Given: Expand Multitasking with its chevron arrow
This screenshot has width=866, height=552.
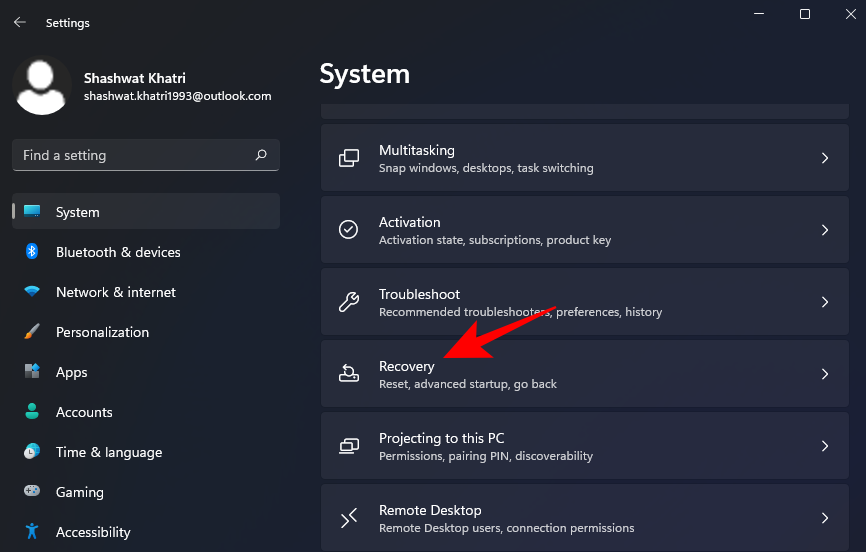Looking at the screenshot, I should tap(824, 158).
